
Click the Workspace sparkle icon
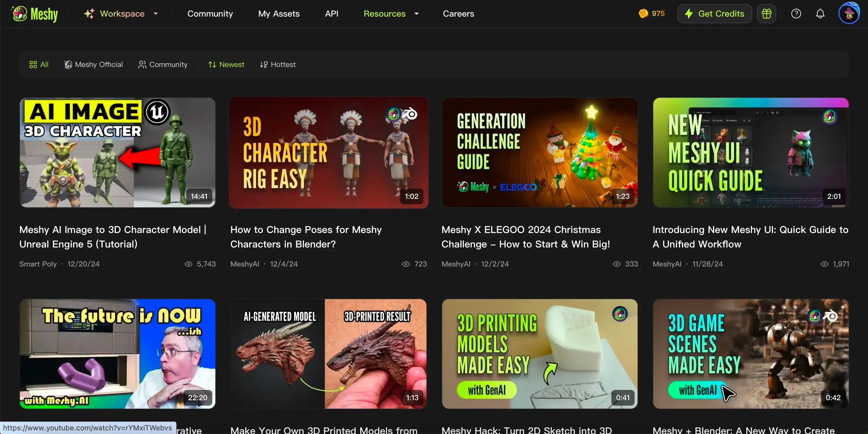tap(89, 14)
